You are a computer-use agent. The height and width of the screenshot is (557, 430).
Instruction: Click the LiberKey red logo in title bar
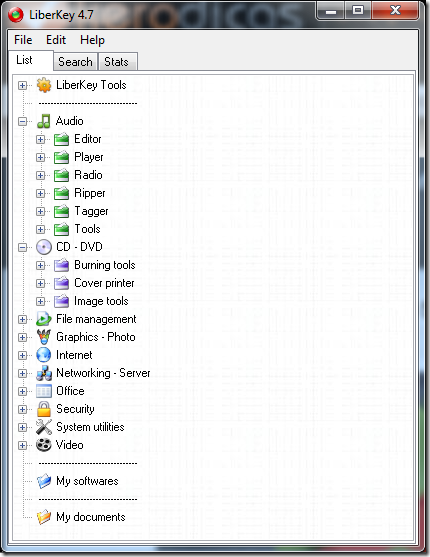point(16,15)
